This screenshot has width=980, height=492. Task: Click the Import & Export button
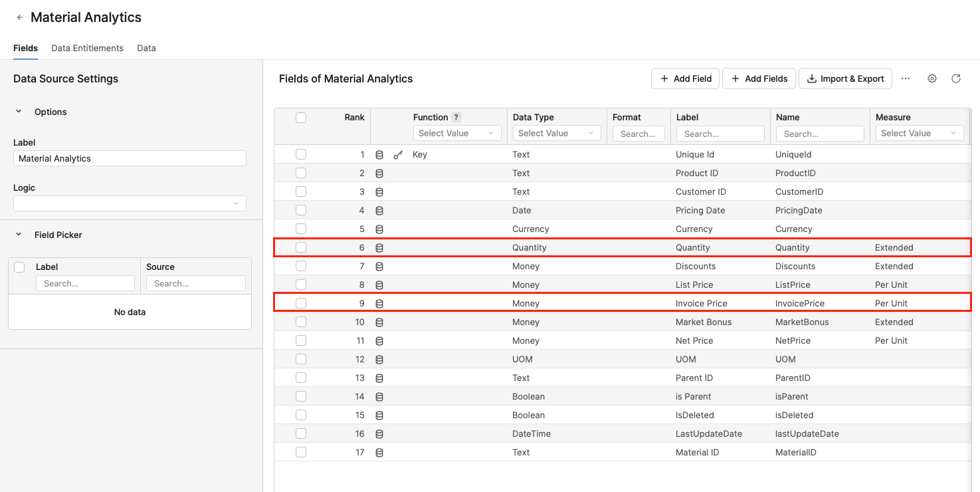(x=845, y=78)
